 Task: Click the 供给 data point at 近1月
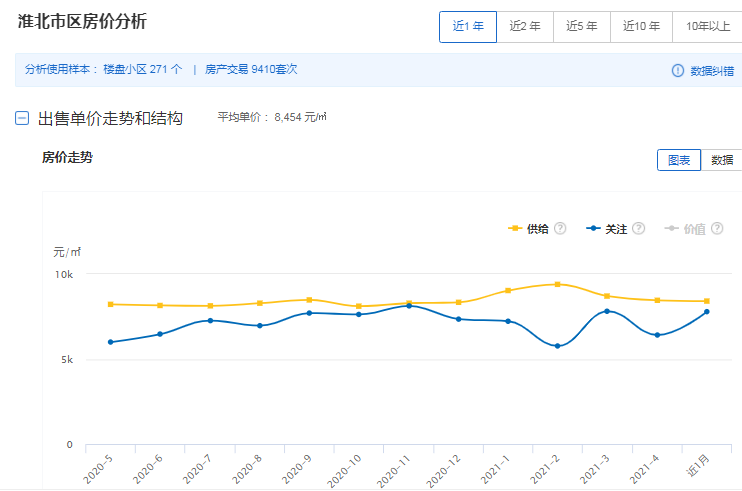[707, 301]
